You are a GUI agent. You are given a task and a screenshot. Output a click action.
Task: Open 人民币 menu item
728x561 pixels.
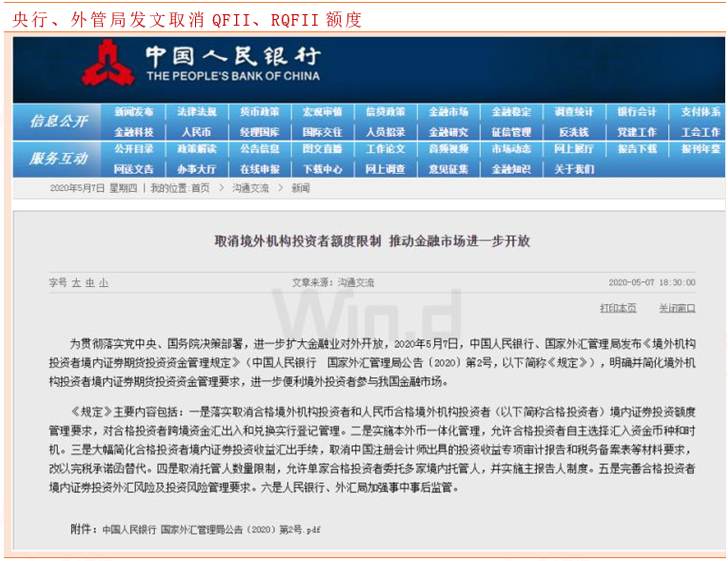[197, 132]
